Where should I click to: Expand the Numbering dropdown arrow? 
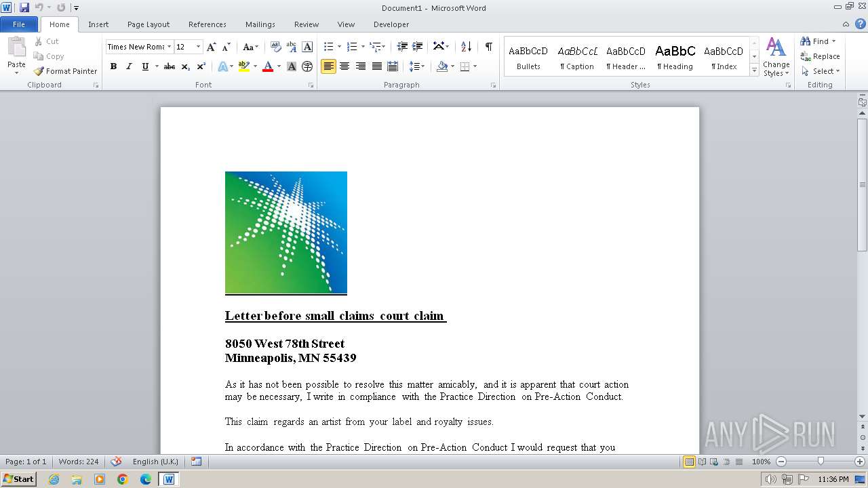pyautogui.click(x=363, y=47)
